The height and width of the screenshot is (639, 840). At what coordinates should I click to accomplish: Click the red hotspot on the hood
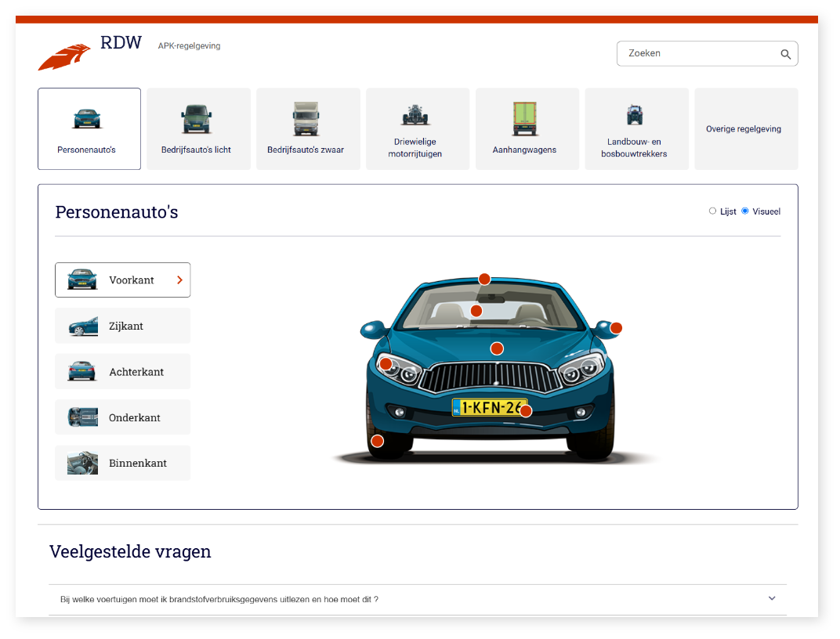497,349
